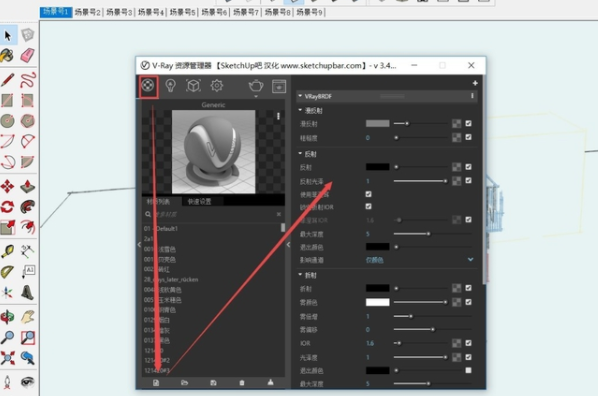Select material 28_days_later_rücken
This screenshot has width=598, height=396.
(171, 279)
